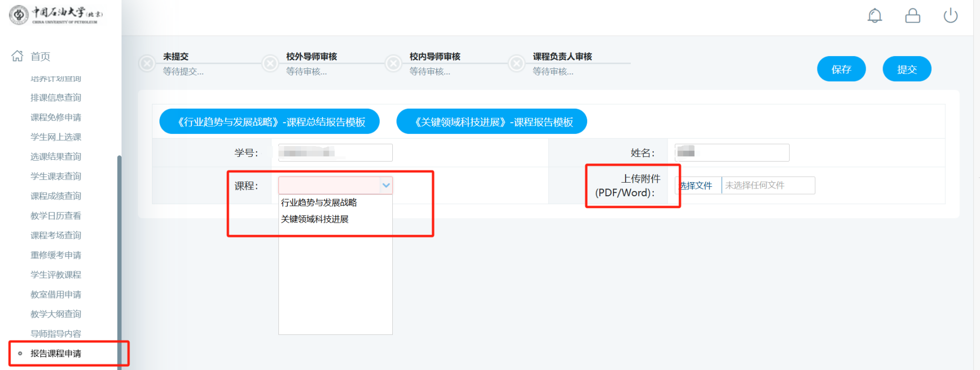This screenshot has height=370, width=980.
Task: Download the 行业趋势与发展战略 summary report template
Action: tap(270, 122)
